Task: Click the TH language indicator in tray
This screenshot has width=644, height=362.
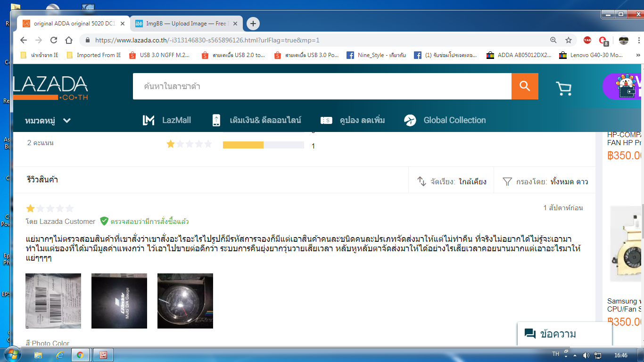Action: click(x=555, y=354)
